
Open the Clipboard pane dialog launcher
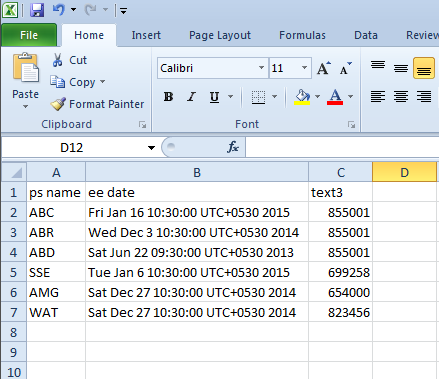click(143, 125)
